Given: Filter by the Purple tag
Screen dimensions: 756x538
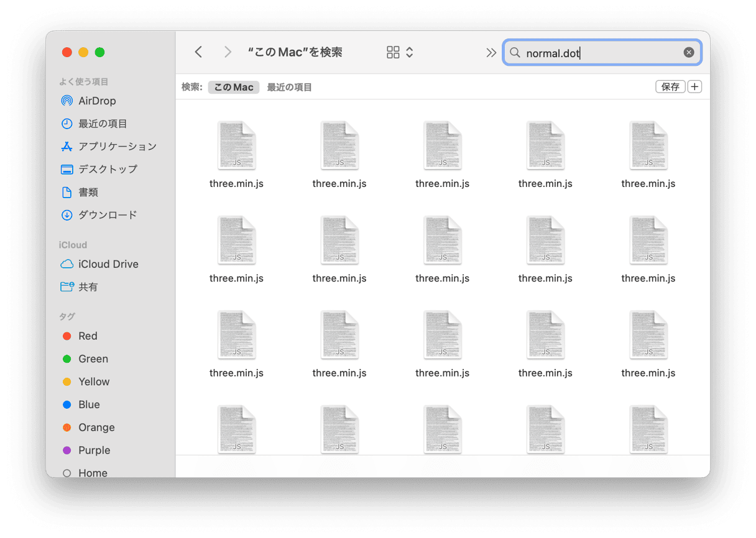Looking at the screenshot, I should coord(93,450).
